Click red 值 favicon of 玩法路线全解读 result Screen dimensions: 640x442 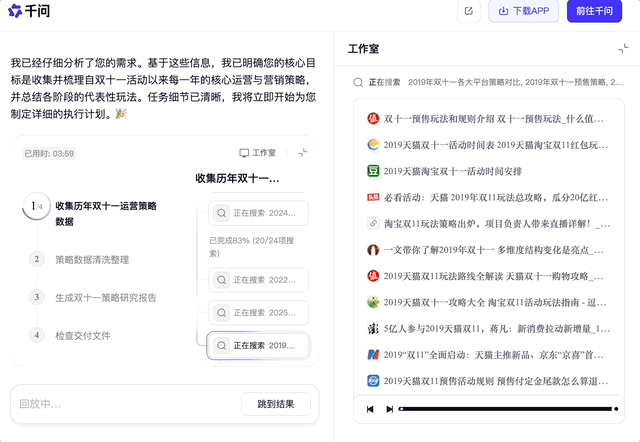point(373,276)
